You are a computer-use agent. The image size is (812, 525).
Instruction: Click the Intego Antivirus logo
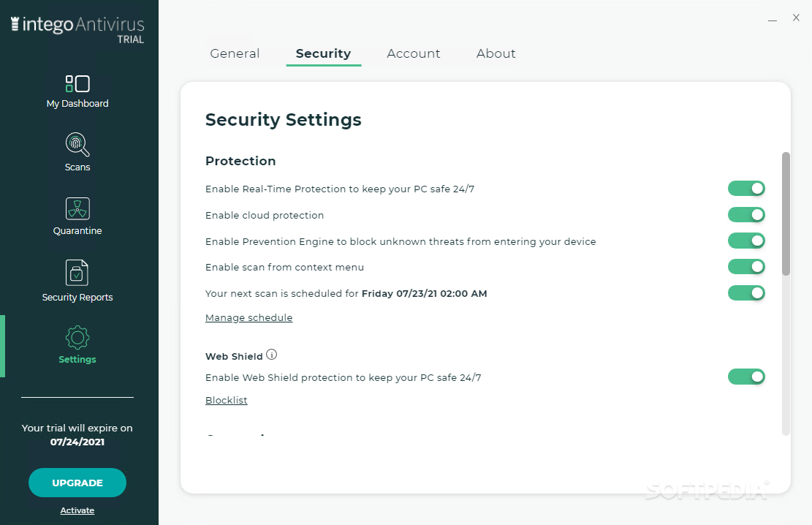[x=77, y=24]
